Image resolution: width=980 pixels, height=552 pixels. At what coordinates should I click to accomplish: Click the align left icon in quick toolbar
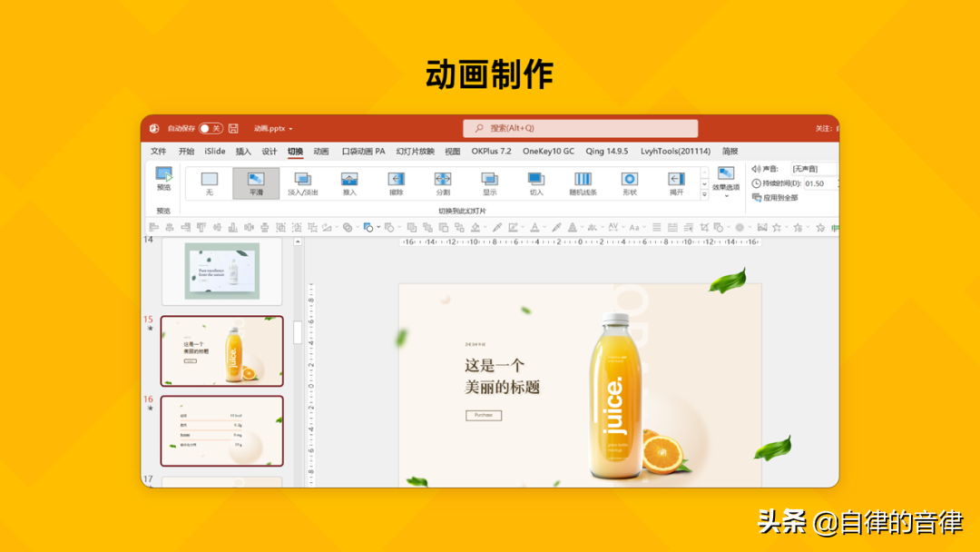point(153,228)
